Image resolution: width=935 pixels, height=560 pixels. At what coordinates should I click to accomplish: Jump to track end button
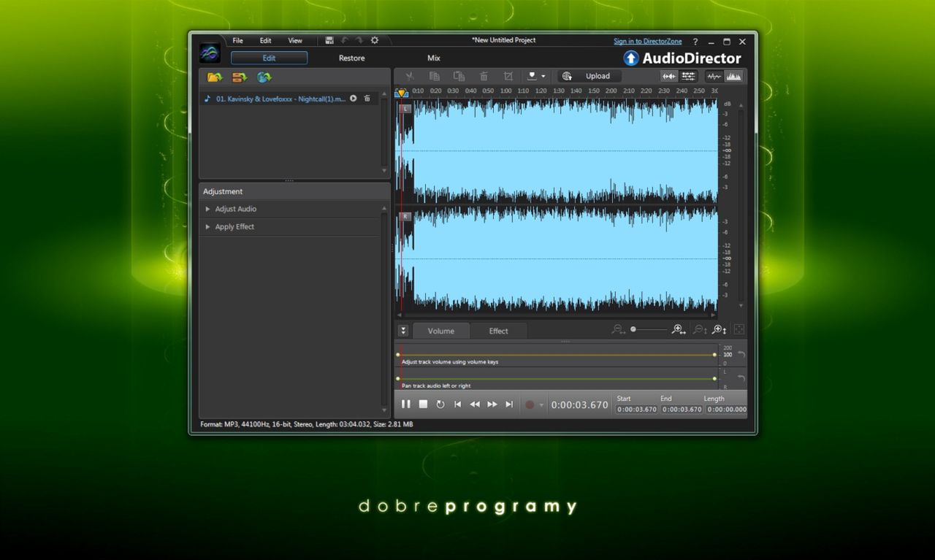point(510,404)
